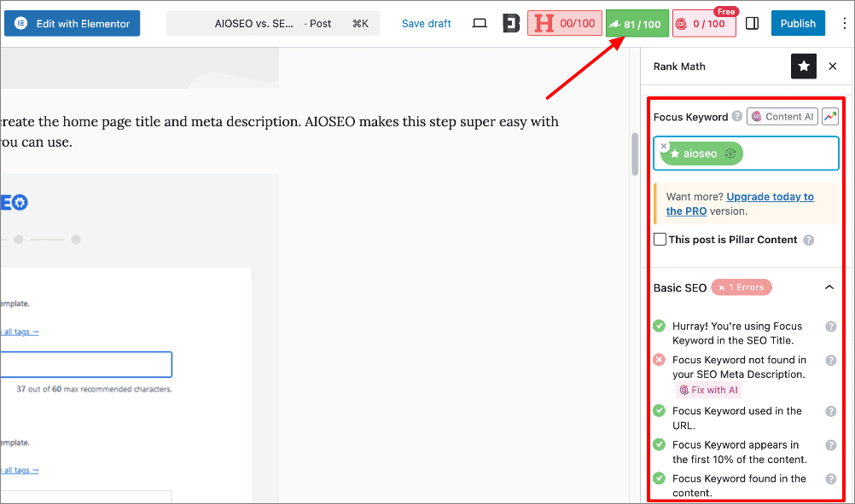855x504 pixels.
Task: Open the Content AI 0/100 score button
Action: [x=704, y=23]
